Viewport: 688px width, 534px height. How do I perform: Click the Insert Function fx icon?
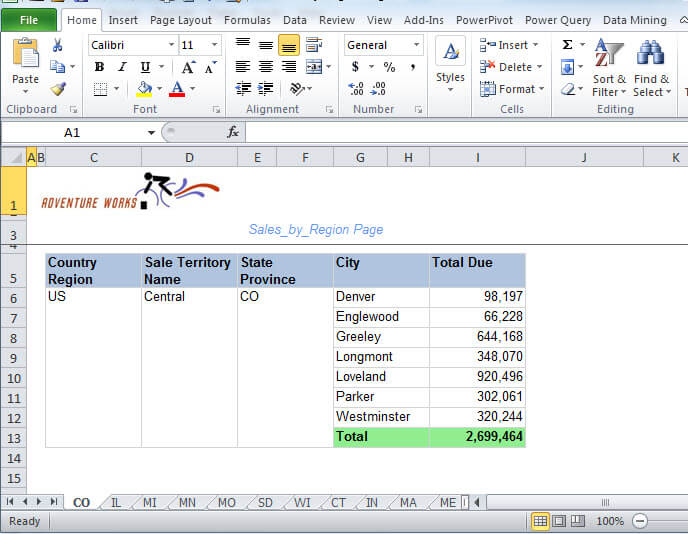pos(233,132)
